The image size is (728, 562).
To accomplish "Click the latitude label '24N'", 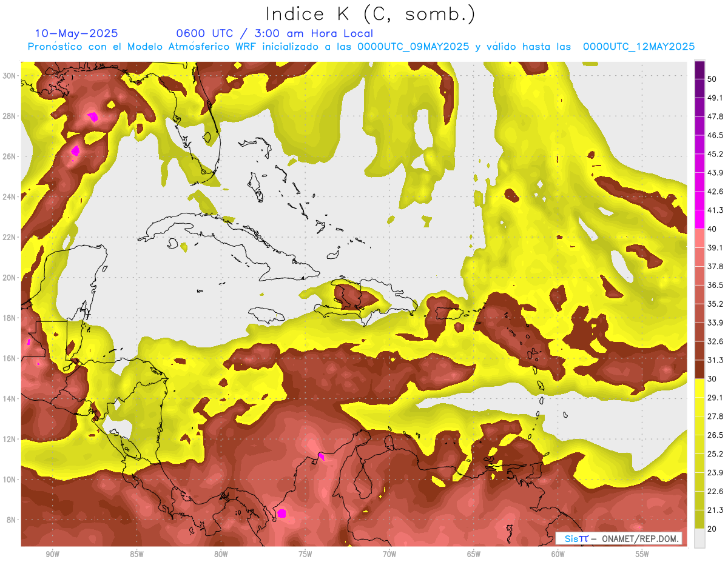I will (10, 196).
